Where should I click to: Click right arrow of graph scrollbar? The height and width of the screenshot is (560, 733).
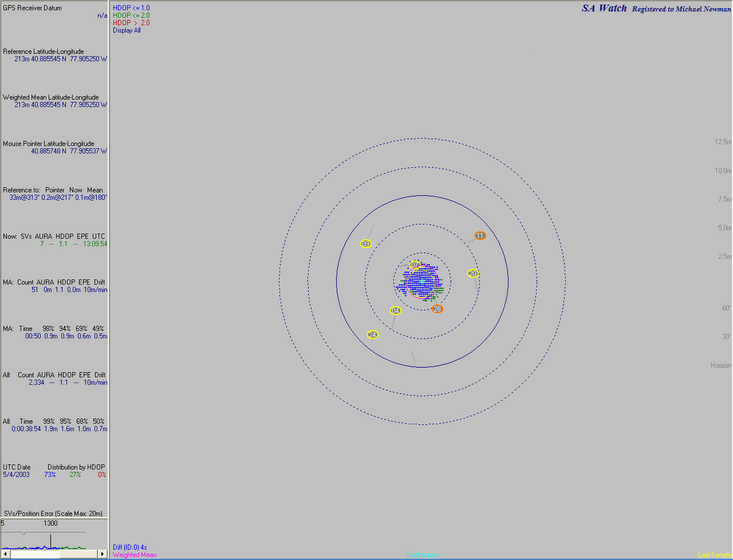[103, 554]
